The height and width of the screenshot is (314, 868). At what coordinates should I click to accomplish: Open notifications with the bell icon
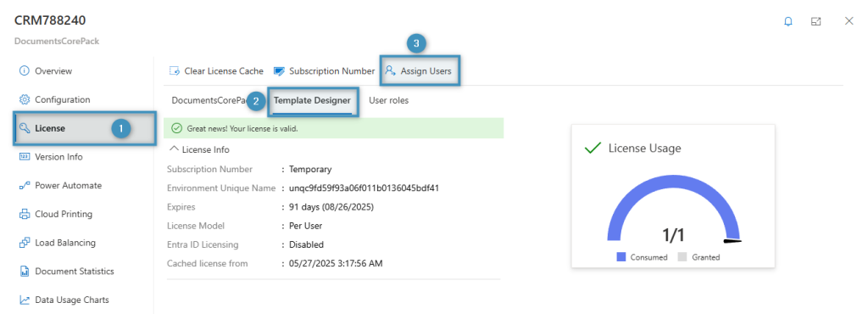(x=788, y=21)
